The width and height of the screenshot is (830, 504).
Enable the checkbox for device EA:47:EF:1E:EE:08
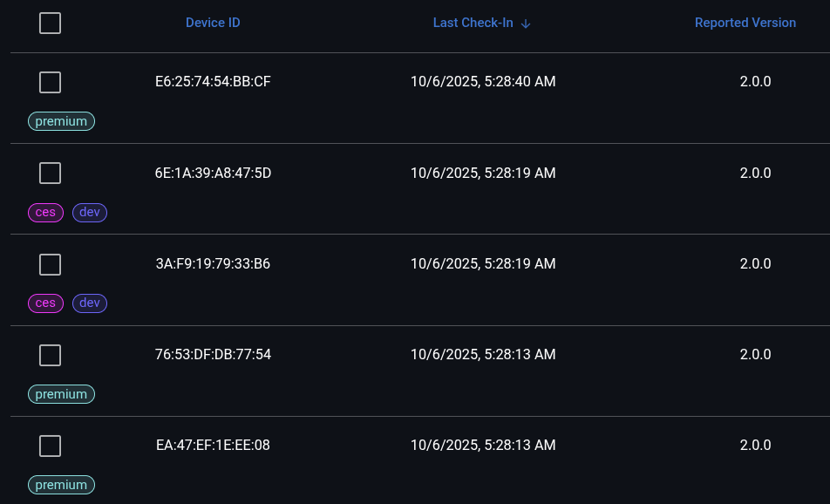point(50,446)
